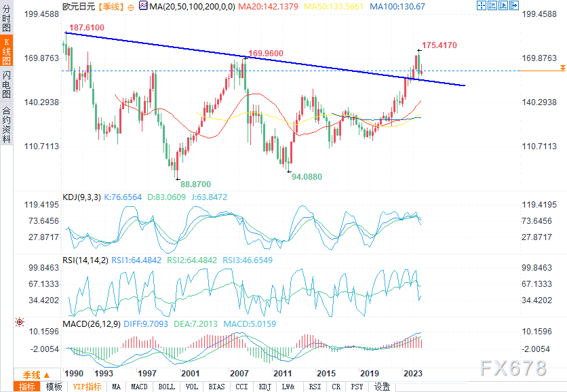
Task: Open indicator 设置 button
Action: click(x=383, y=387)
